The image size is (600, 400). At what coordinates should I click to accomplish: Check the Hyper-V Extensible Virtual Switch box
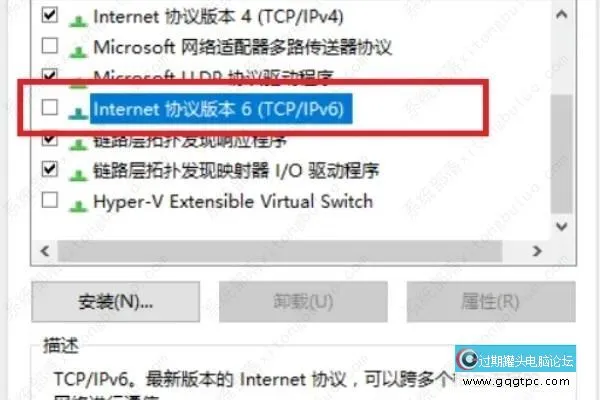50,200
